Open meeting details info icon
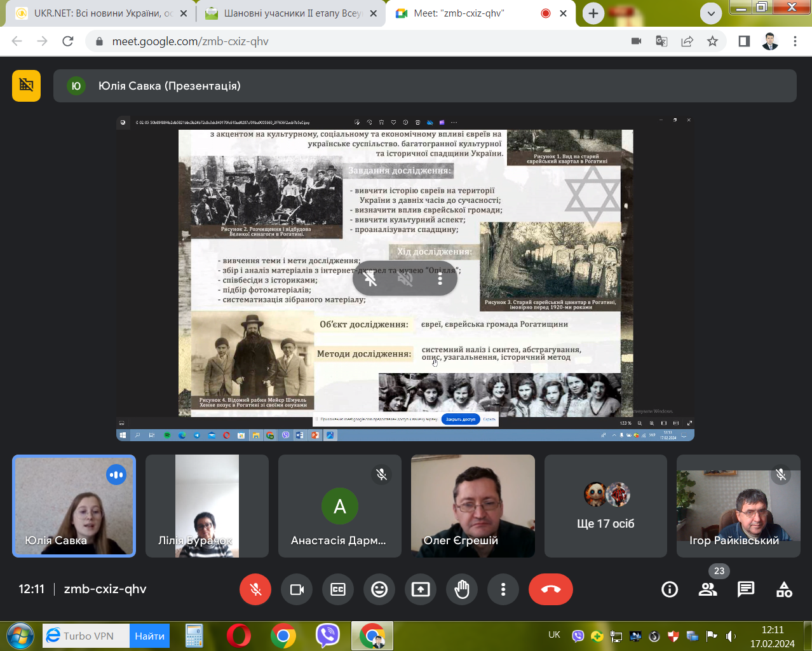Screen dimensions: 812x651 tap(670, 589)
